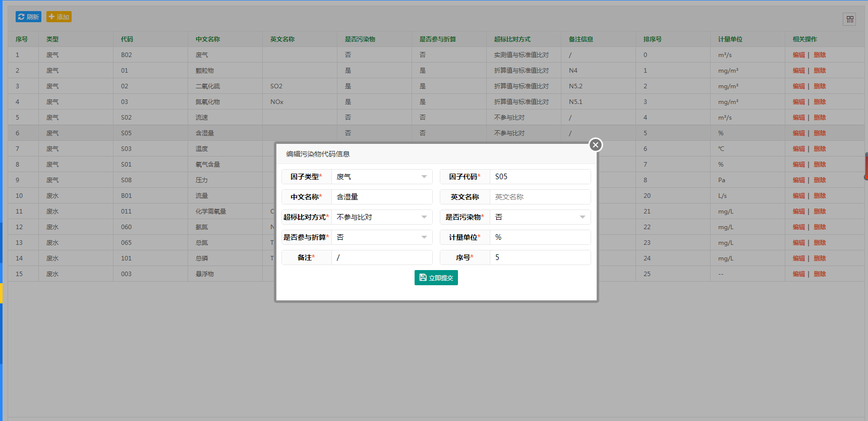868x421 pixels.
Task: Click 编辑 link for row 15
Action: coord(798,274)
